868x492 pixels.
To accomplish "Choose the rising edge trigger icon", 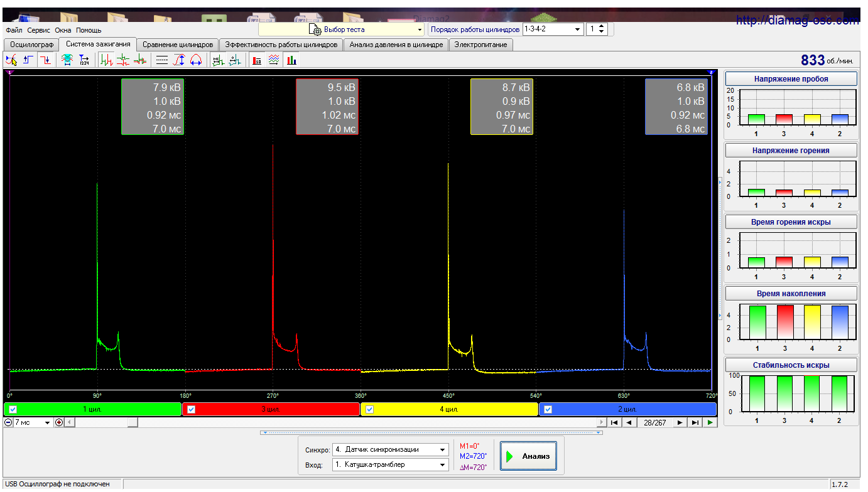I will pos(28,60).
